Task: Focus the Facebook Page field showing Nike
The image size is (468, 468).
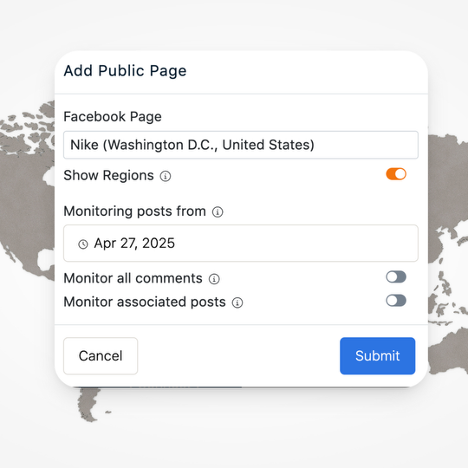Action: click(x=241, y=145)
